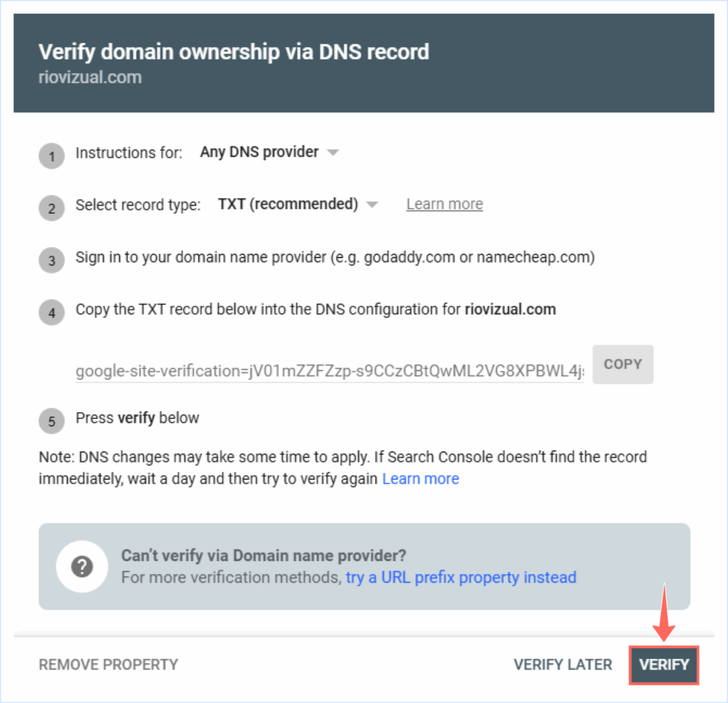
Task: Copy the TXT verification record
Action: click(x=622, y=364)
